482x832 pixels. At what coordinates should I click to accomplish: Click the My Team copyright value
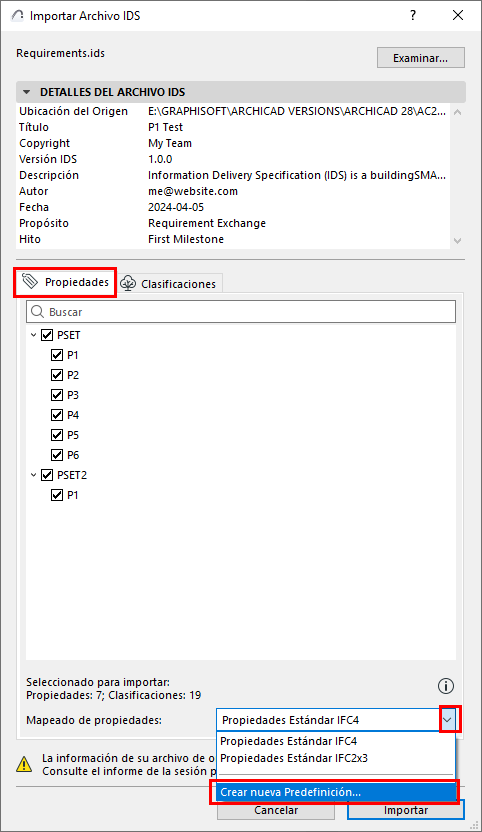pos(170,143)
